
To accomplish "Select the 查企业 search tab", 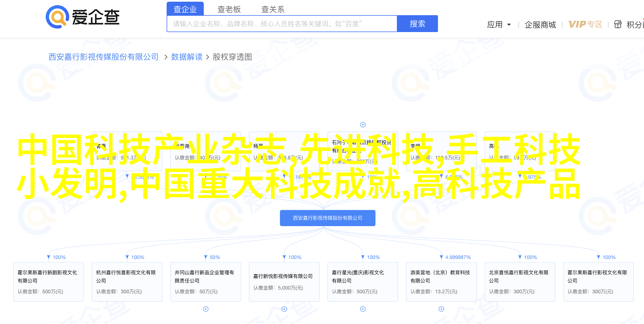I will 185,9.
